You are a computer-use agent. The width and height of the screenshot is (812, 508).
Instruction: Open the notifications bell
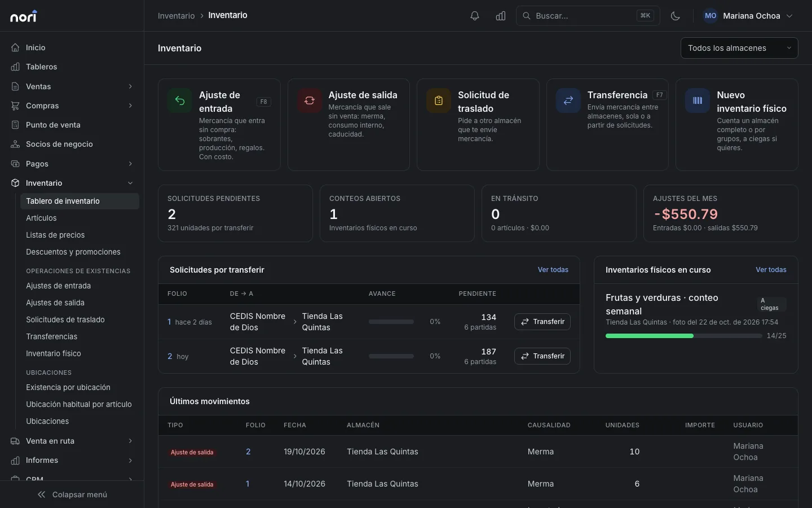(x=475, y=16)
